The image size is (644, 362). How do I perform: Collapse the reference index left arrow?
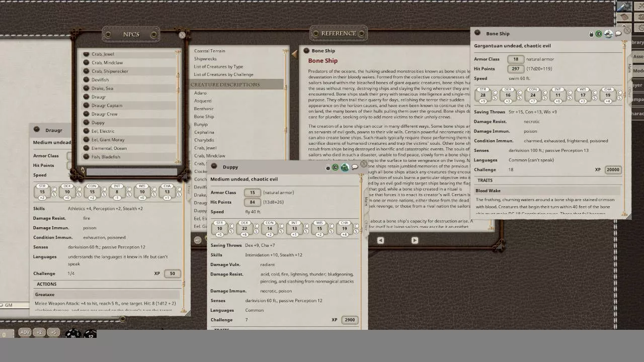(294, 54)
